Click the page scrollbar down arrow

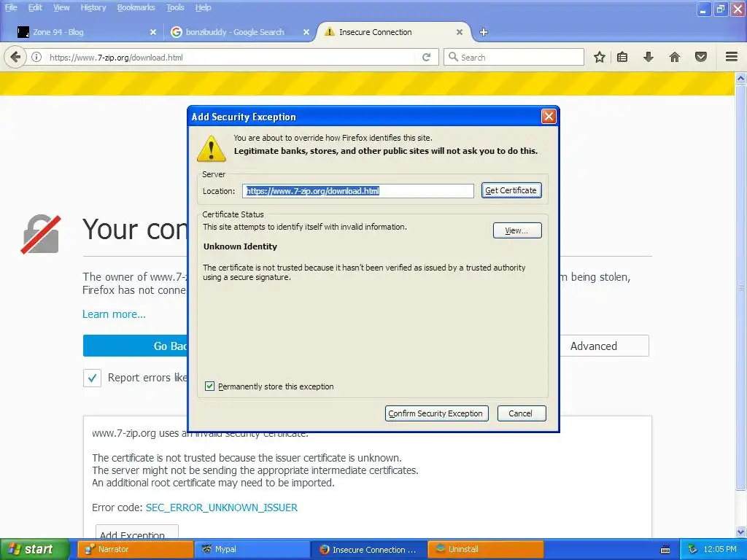740,532
